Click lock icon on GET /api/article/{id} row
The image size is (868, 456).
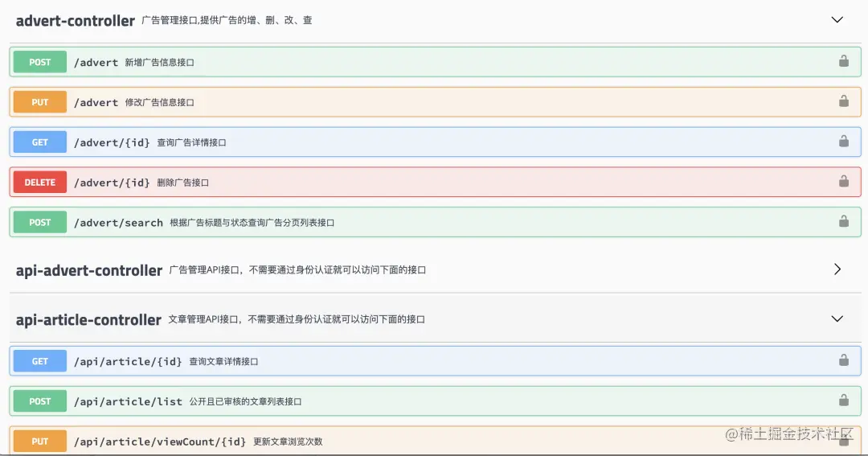844,360
